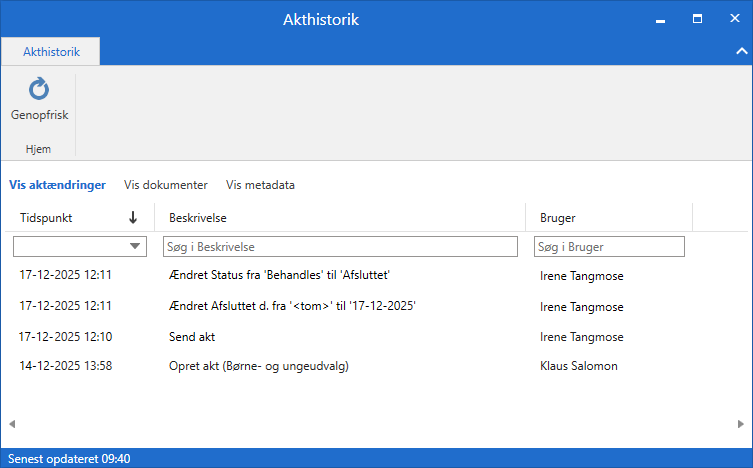The image size is (753, 468).
Task: Show the Vis metadata view
Action: coord(260,185)
